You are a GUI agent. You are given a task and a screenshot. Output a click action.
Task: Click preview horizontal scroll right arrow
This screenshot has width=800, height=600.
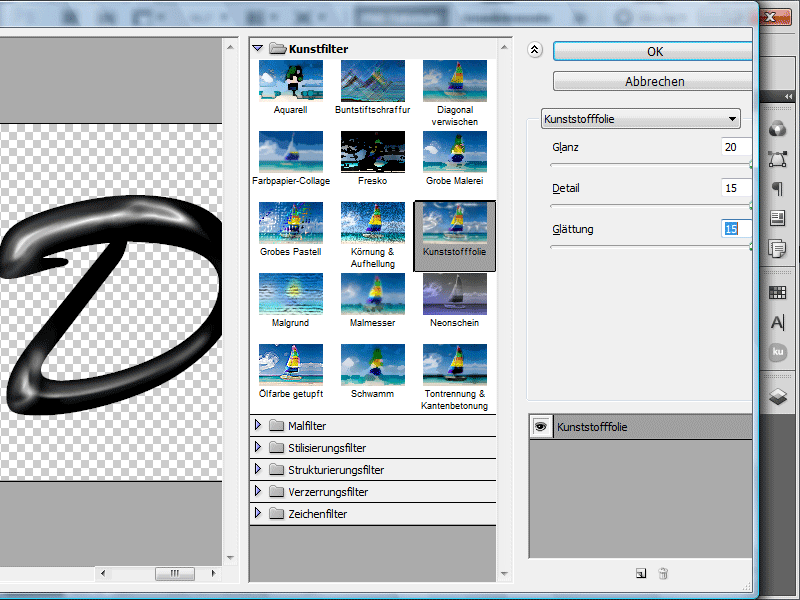[x=213, y=573]
